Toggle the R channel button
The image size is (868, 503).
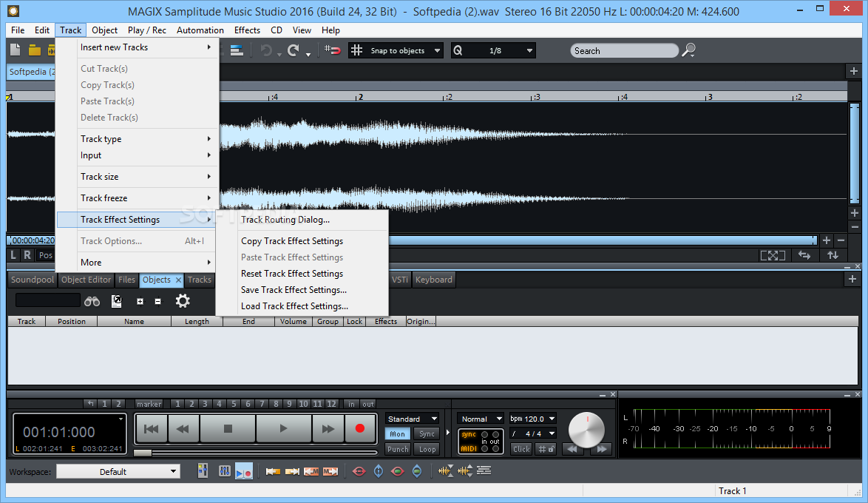[27, 254]
